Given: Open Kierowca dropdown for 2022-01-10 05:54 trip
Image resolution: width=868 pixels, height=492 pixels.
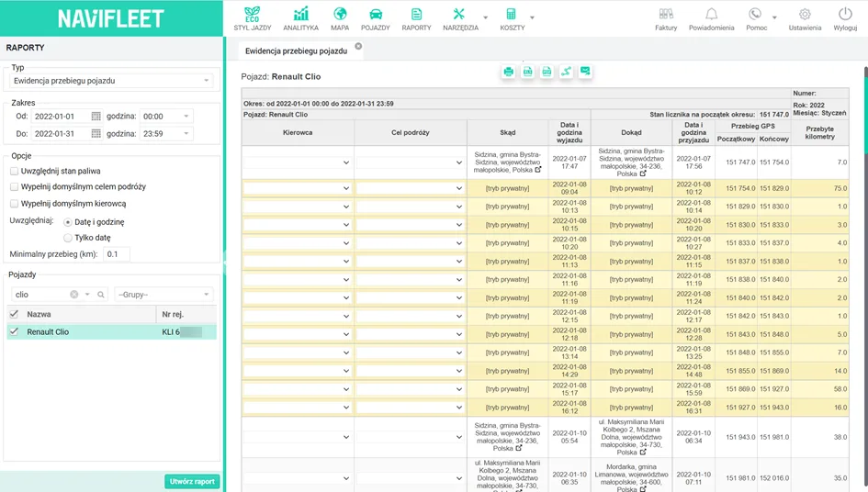Looking at the screenshot, I should [x=298, y=437].
